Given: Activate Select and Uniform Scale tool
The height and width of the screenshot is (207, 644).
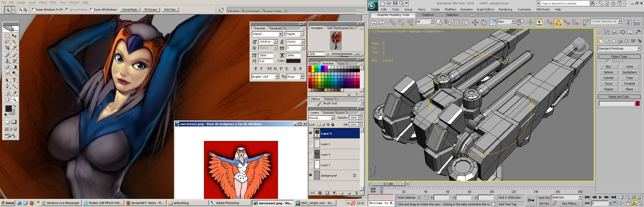Looking at the screenshot, I should [493, 23].
